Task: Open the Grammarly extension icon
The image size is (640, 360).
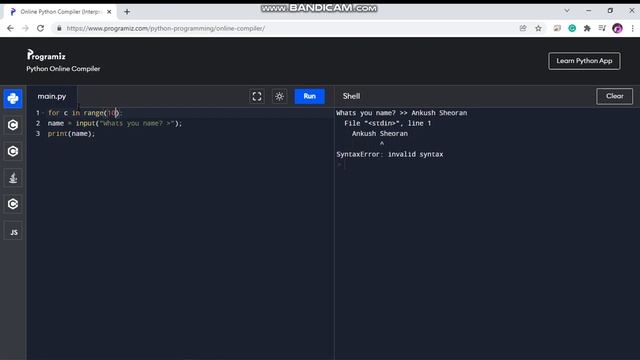Action: point(572,28)
